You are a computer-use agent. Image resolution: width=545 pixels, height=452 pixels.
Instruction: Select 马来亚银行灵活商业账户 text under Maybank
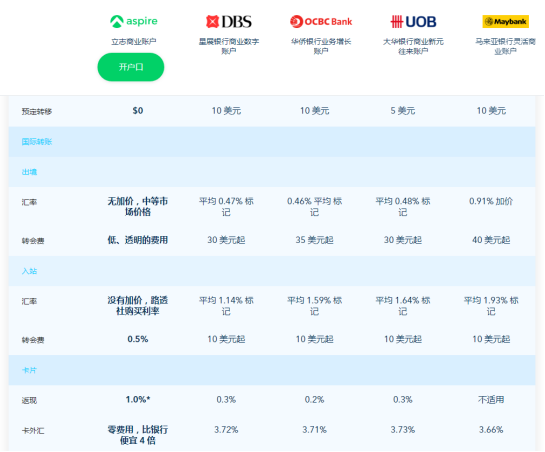point(506,46)
